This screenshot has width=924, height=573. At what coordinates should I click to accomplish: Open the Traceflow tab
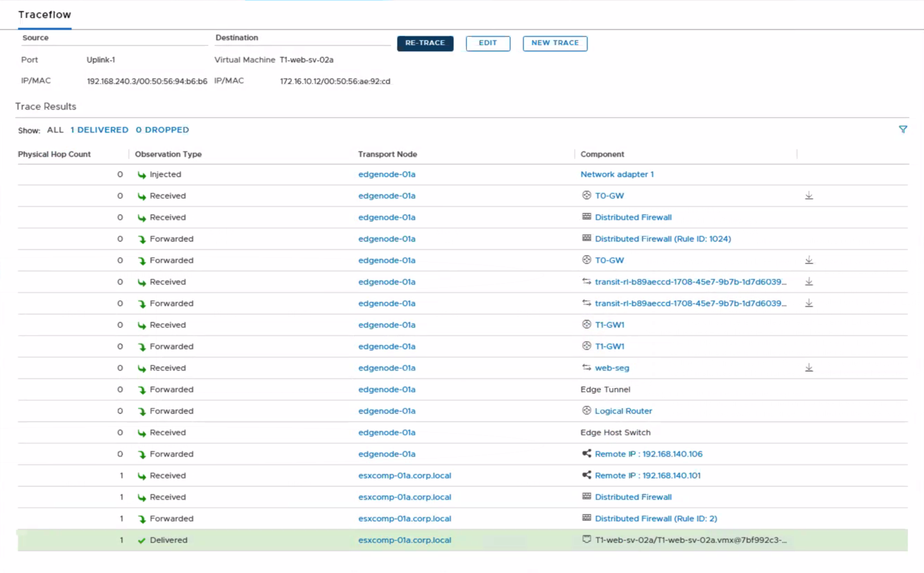(44, 15)
